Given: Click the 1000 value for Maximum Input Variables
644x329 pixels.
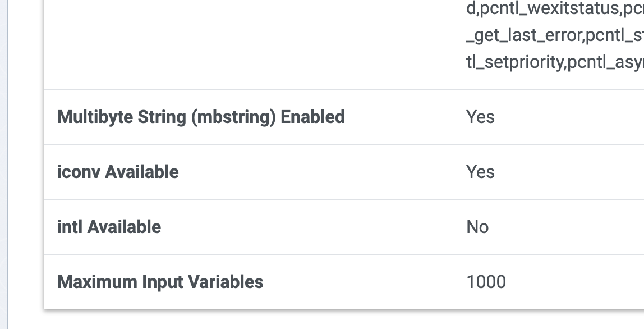Looking at the screenshot, I should (x=486, y=282).
